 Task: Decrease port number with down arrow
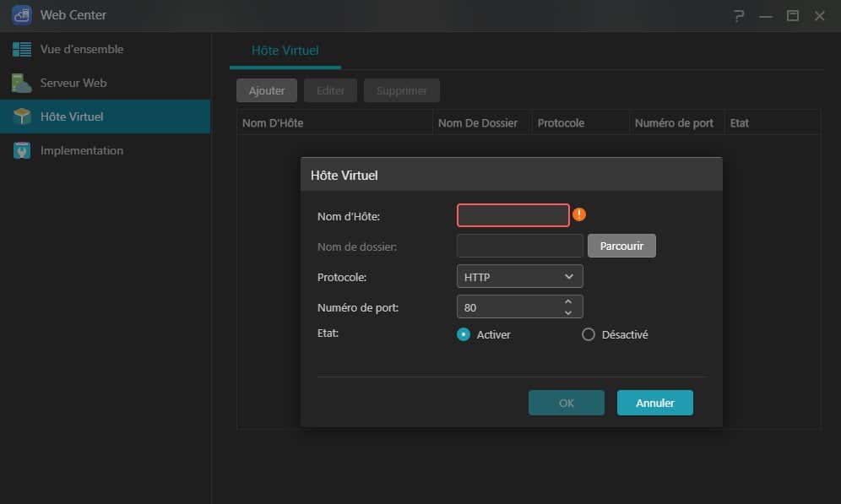[x=568, y=312]
